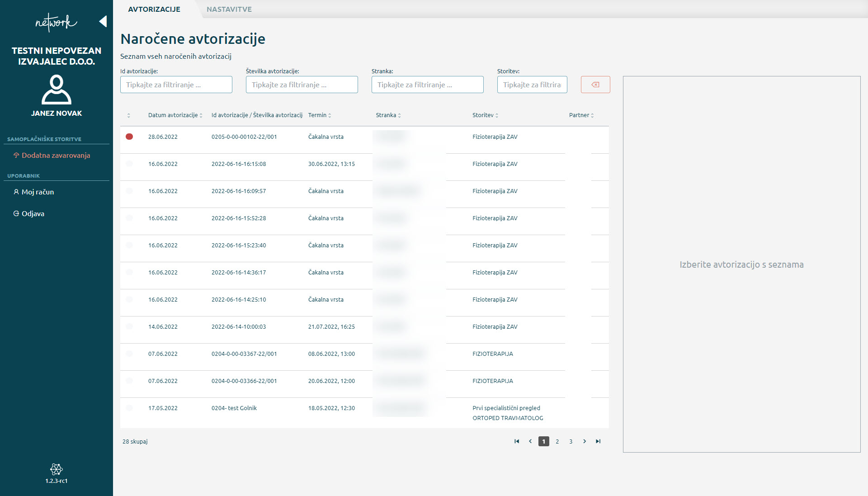Click the Številka avtorizacije filter field
This screenshot has width=868, height=496.
[x=302, y=85]
